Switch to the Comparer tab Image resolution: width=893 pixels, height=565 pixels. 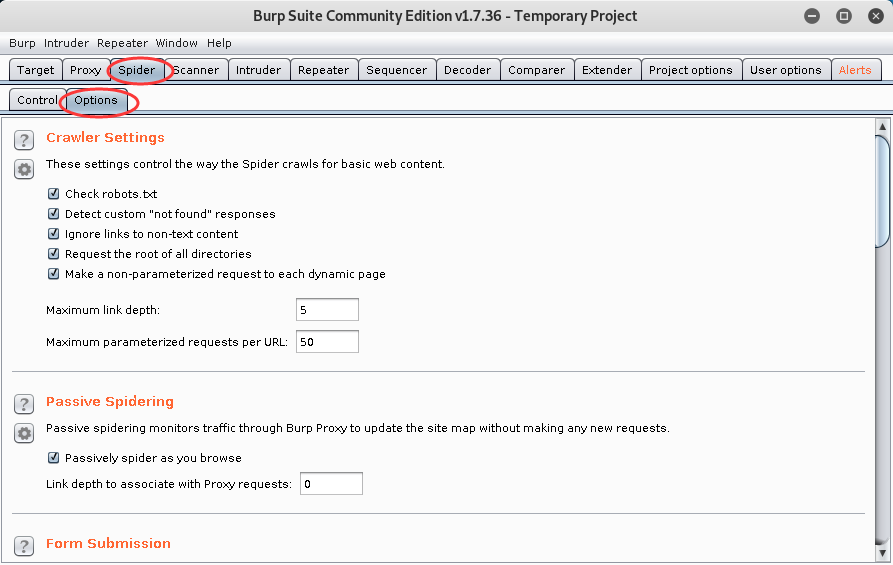point(536,70)
